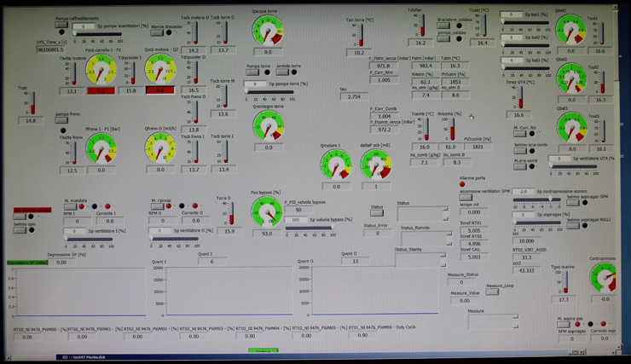Click the Qbat3 gauge

(x=571, y=128)
